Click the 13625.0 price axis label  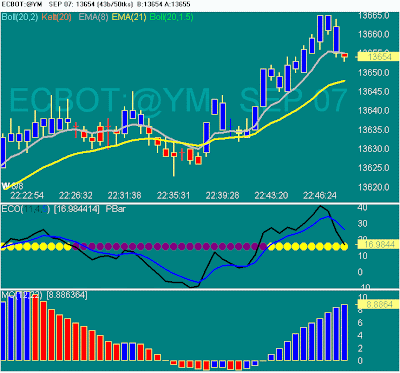point(374,168)
